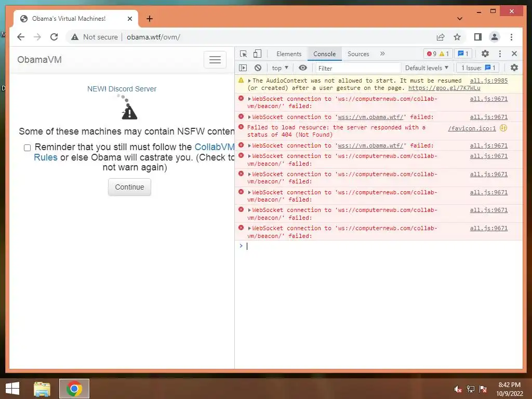Viewport: 532px width, 399px height.
Task: Show more DevTools tabs chevron
Action: click(382, 54)
